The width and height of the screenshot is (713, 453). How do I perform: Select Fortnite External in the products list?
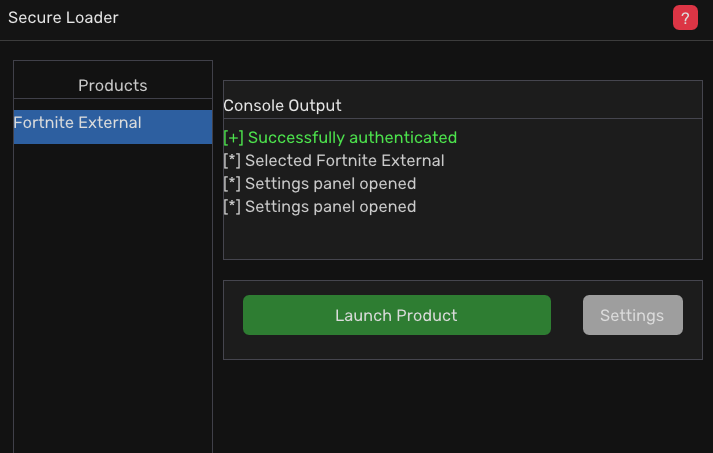pos(78,124)
